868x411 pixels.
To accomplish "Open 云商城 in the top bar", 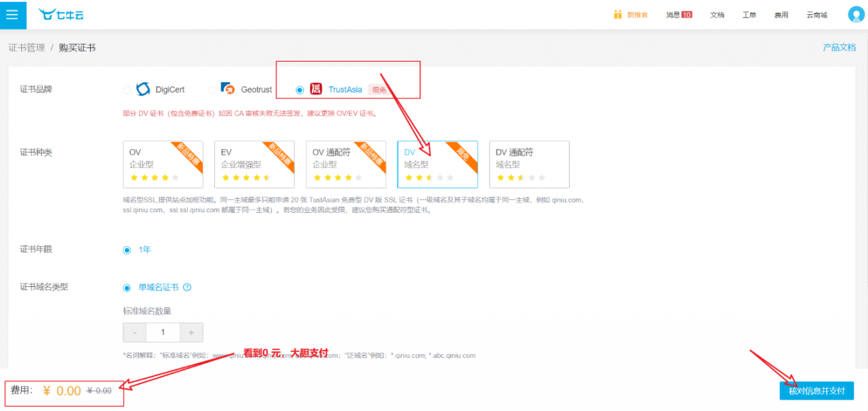I will pos(816,15).
